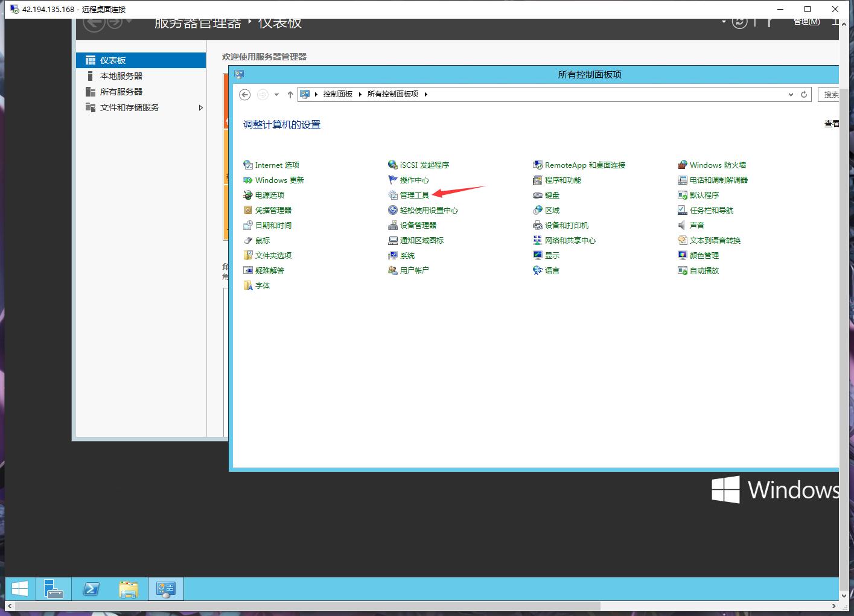Switch to 所有服务器 in the sidebar
Image resolution: width=854 pixels, height=616 pixels.
pyautogui.click(x=120, y=91)
